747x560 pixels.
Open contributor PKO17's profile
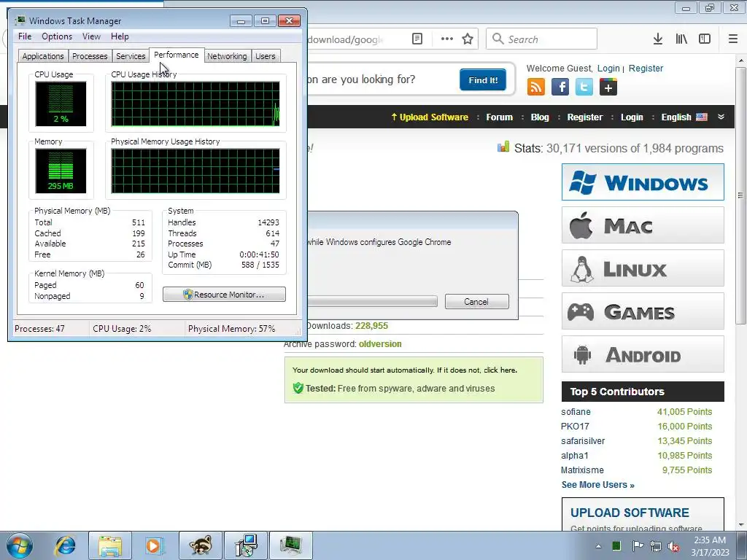575,426
